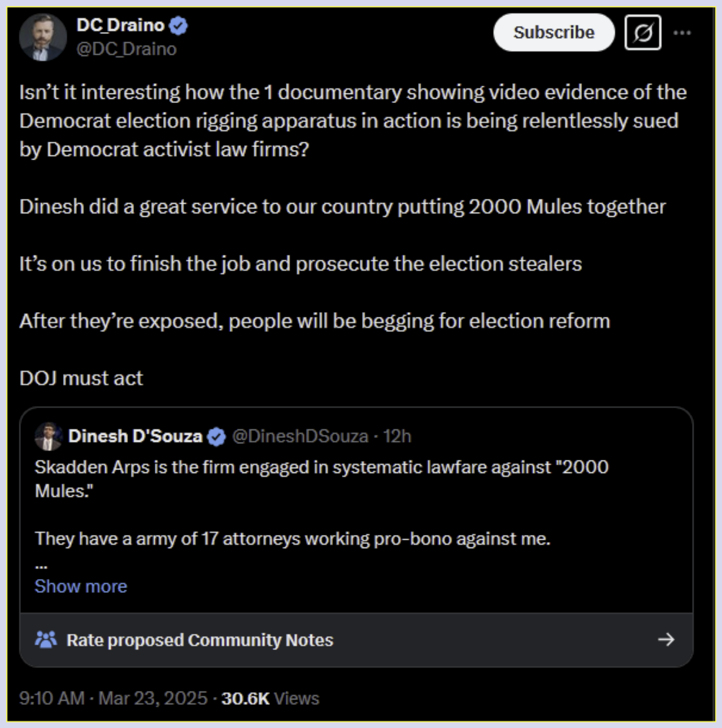
Task: Open the three-dot more options menu
Action: click(x=682, y=33)
